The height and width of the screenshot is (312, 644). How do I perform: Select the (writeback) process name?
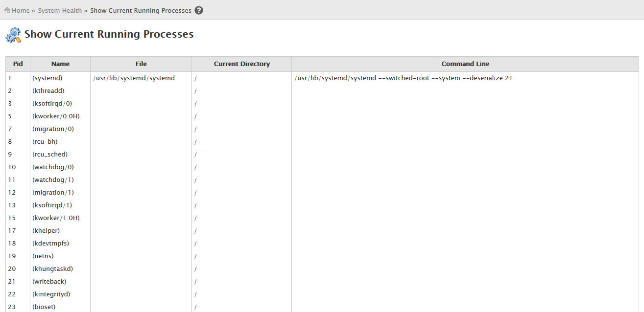pyautogui.click(x=49, y=282)
